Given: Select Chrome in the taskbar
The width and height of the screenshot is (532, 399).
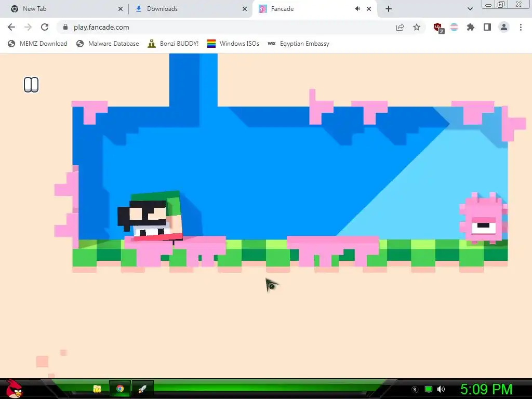Looking at the screenshot, I should point(120,389).
